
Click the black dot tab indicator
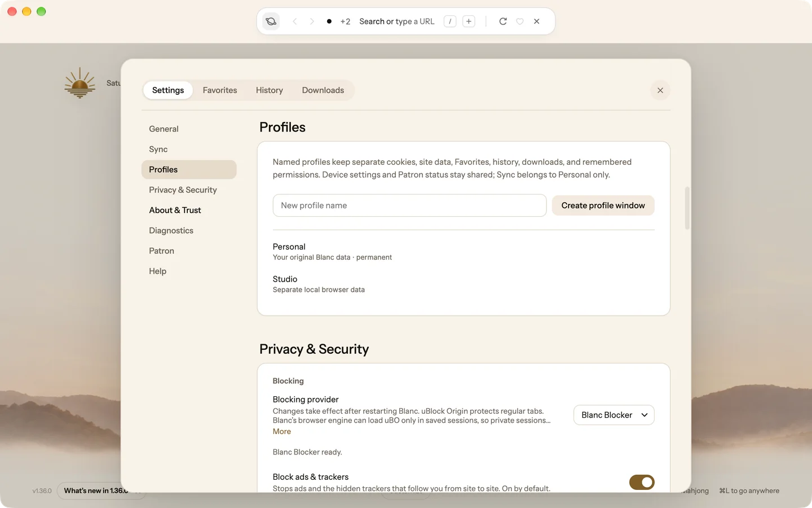[329, 21]
